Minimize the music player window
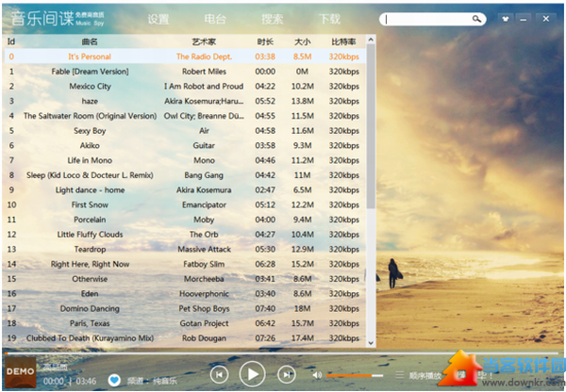 coord(523,19)
